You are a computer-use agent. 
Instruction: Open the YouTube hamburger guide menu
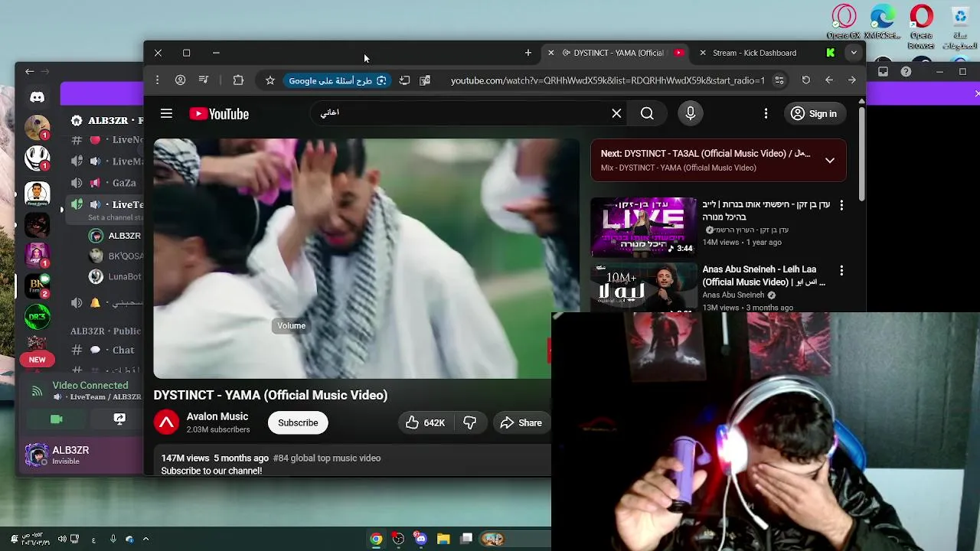[166, 113]
